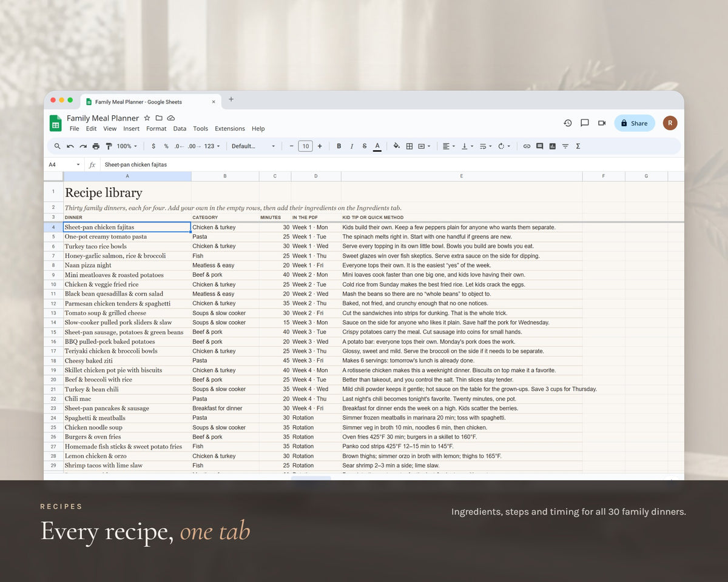
Task: Open the name box A4 dropdown
Action: tap(78, 165)
